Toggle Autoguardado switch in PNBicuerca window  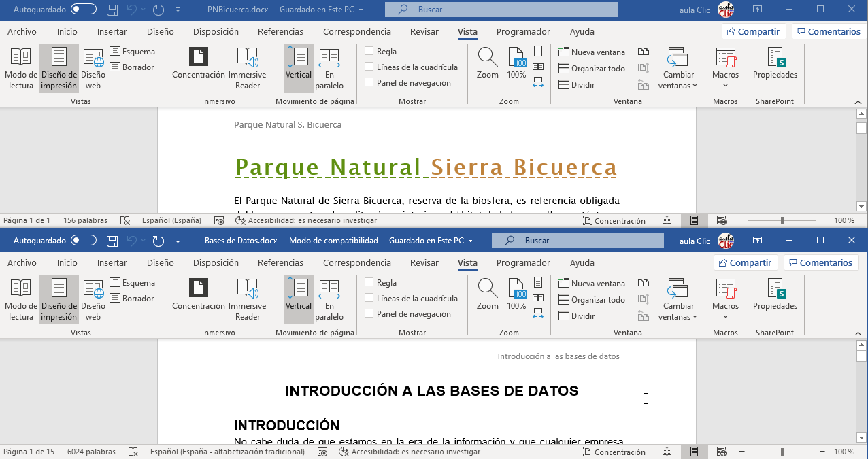click(x=84, y=10)
